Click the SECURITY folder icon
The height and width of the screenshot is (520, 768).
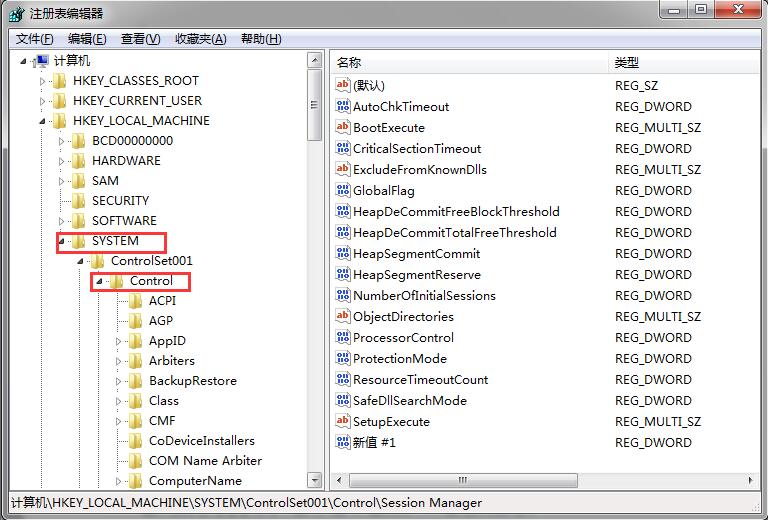(79, 201)
